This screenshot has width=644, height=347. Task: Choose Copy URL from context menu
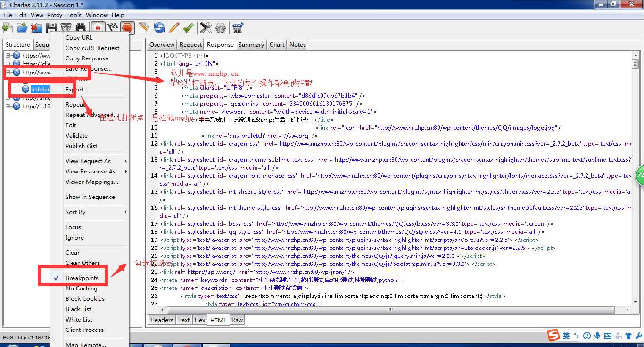pos(79,37)
